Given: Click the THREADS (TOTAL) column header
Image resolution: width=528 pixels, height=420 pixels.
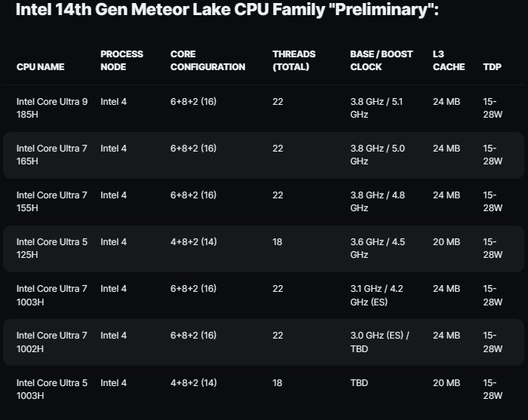Looking at the screenshot, I should tap(294, 60).
